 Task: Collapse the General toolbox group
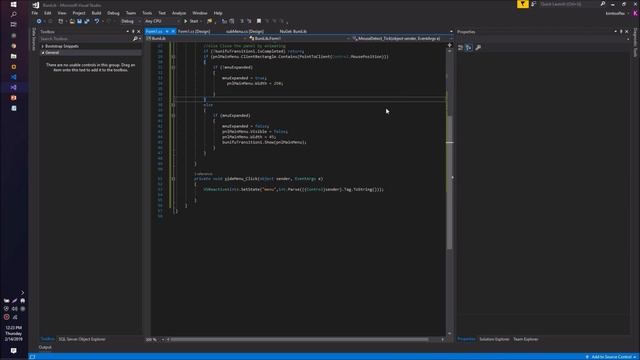pos(43,53)
